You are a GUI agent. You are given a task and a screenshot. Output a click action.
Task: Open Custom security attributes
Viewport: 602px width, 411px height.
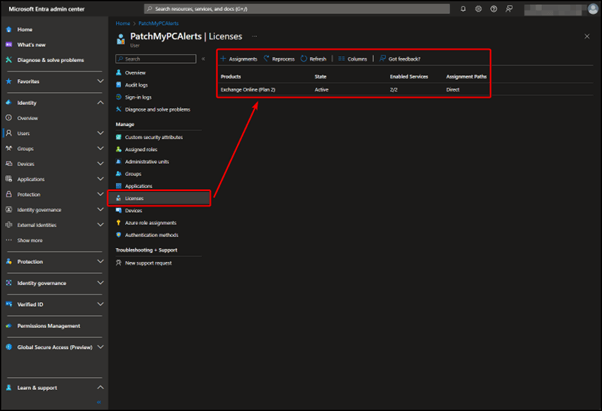(154, 137)
